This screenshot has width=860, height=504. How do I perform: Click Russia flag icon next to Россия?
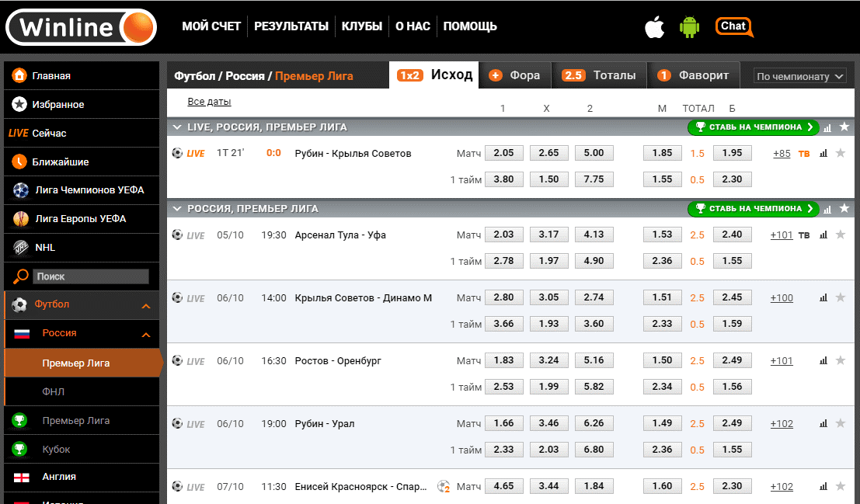point(22,333)
